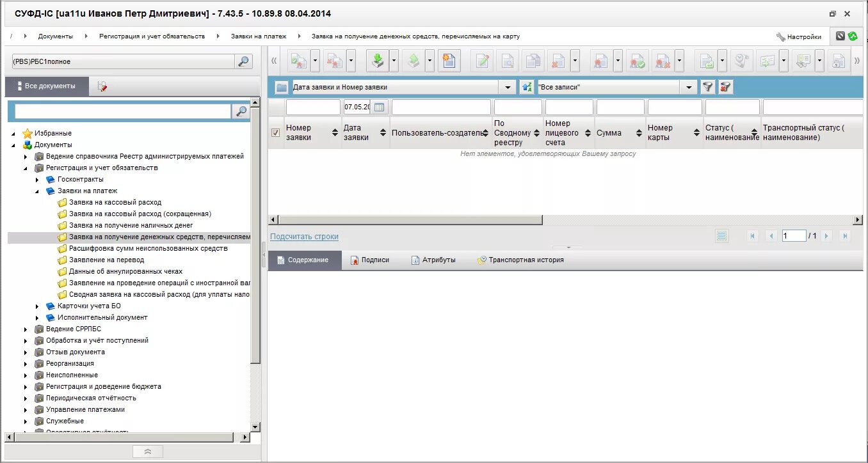The image size is (868, 463).
Task: Switch to the Подписи tab
Action: point(370,260)
